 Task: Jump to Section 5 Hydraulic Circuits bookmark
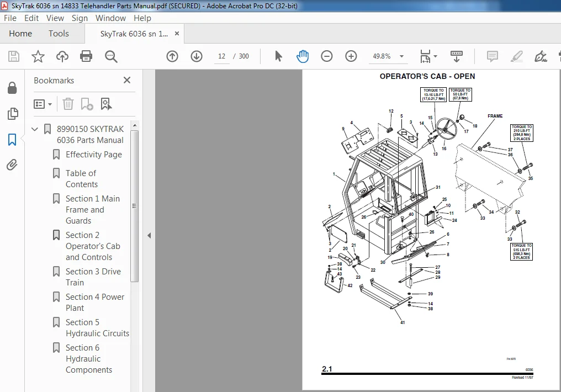[x=97, y=327]
